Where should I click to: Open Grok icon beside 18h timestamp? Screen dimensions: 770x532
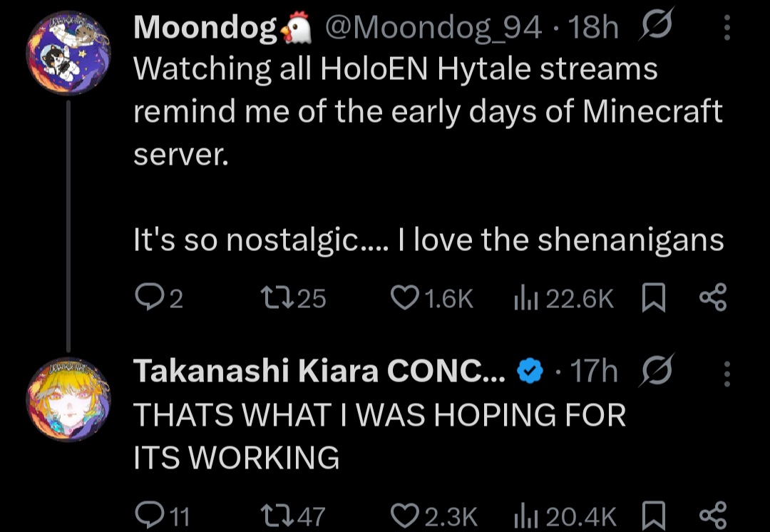(x=656, y=26)
